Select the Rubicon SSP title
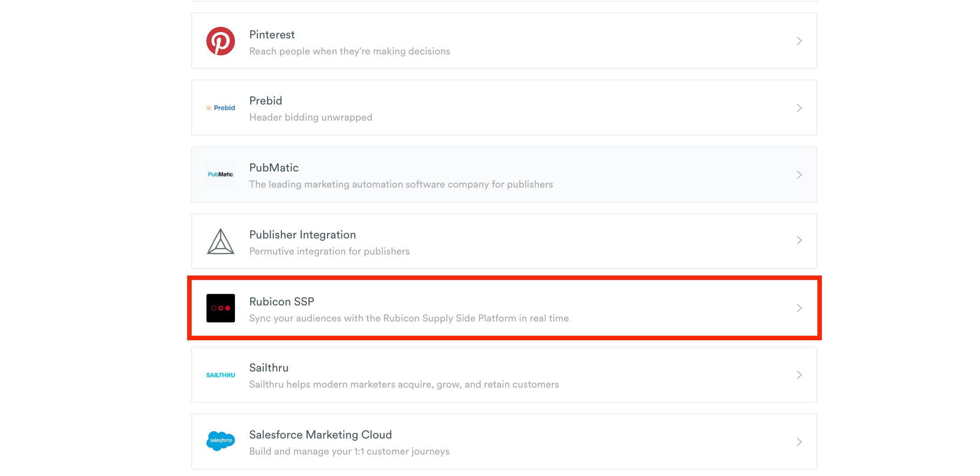The width and height of the screenshot is (980, 476). (x=281, y=301)
